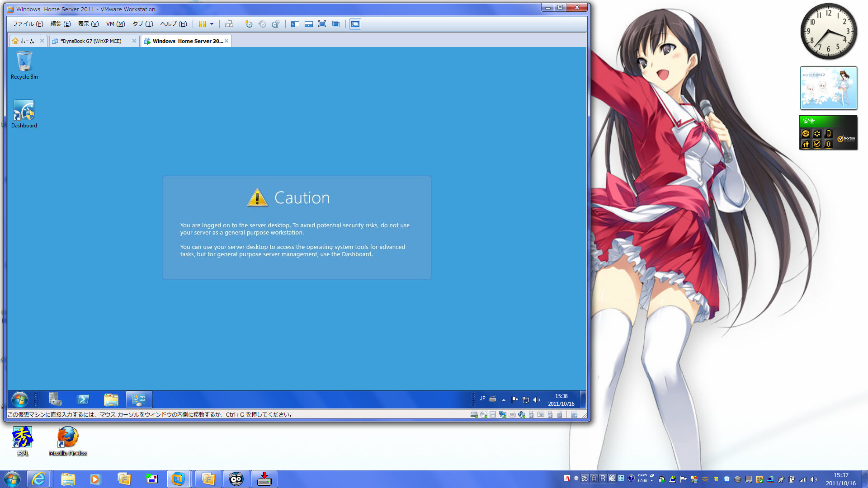Select the Recycle Bin in the guest desktop
The image size is (868, 488).
point(24,66)
